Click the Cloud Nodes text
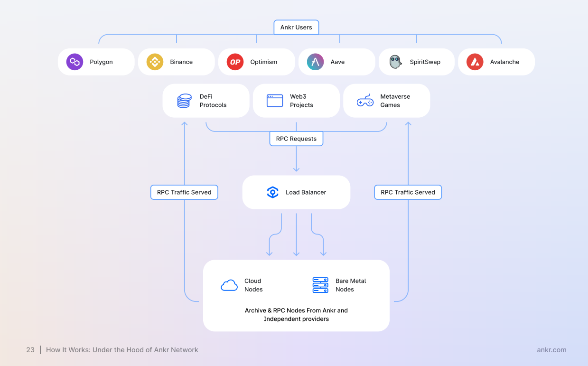Viewport: 588px width, 366px height. (x=253, y=285)
